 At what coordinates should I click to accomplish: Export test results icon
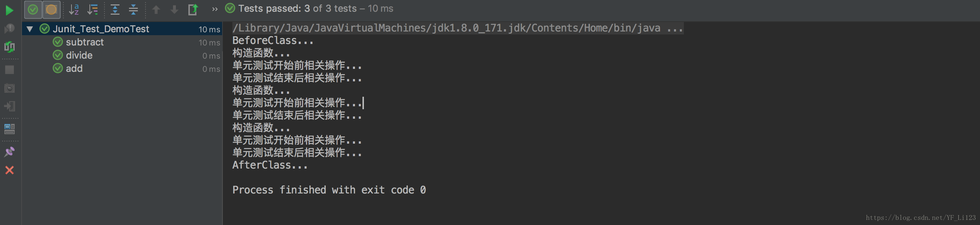click(193, 10)
